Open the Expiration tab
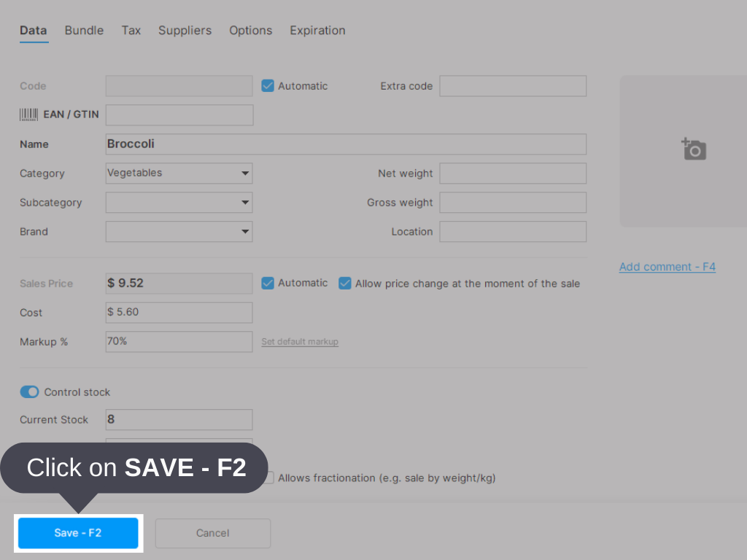This screenshot has width=747, height=560. point(317,31)
